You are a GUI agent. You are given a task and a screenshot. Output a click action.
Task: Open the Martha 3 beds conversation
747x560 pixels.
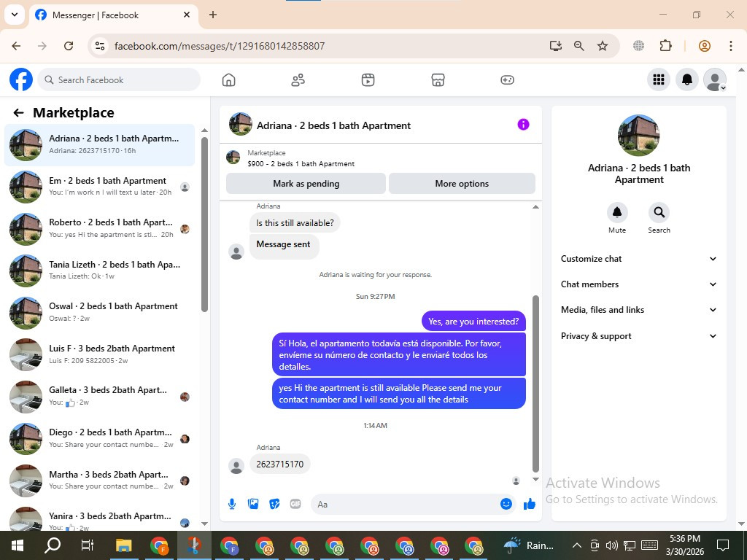click(99, 480)
